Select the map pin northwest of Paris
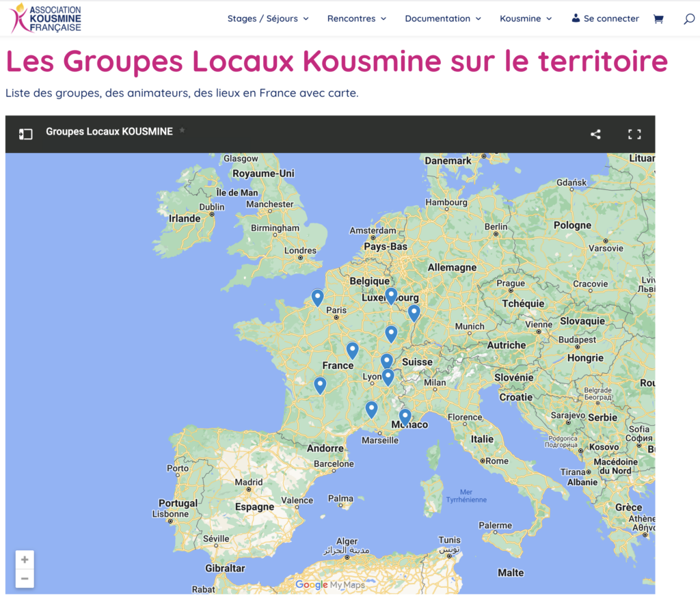 [x=317, y=298]
